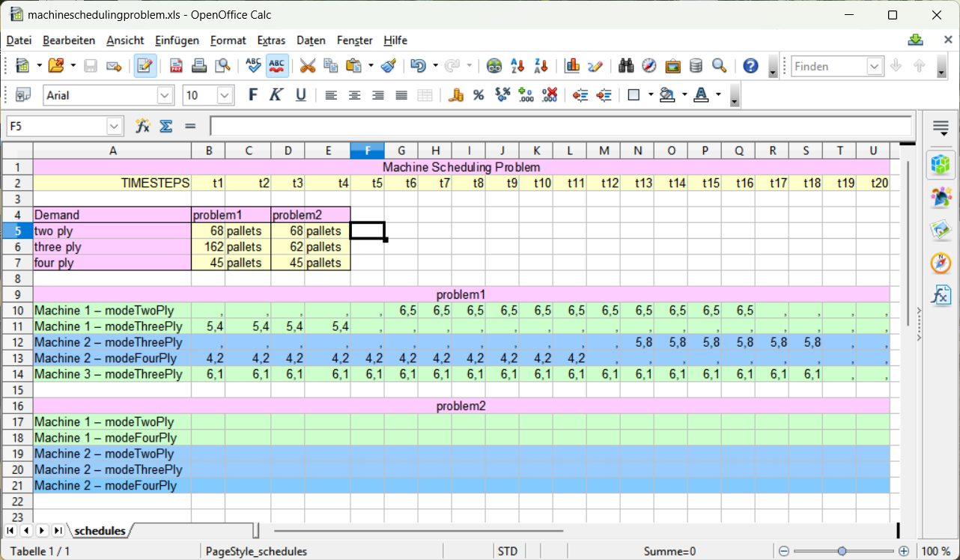Click the 100 % zoom percentage
Viewport: 960px width, 560px height.
click(935, 551)
